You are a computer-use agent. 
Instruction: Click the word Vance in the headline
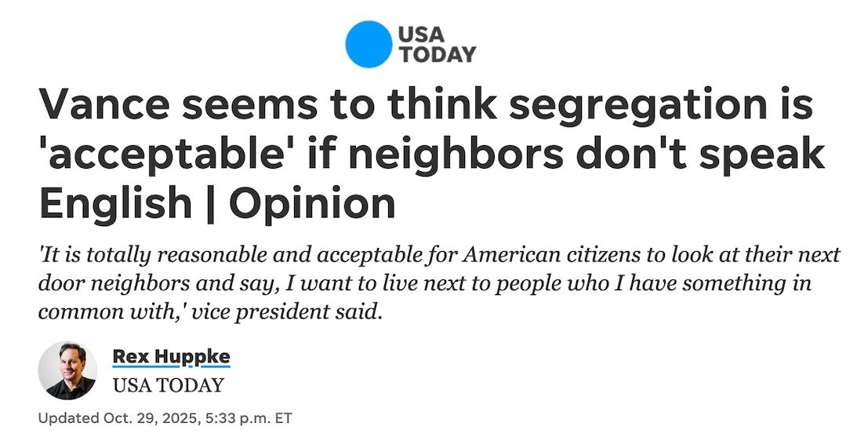click(x=98, y=105)
